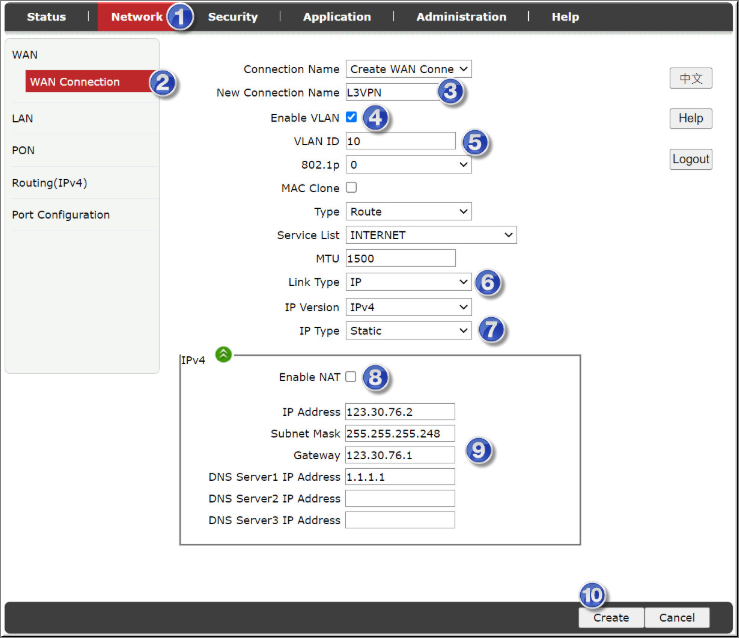Open the Link Type dropdown
739x638 pixels.
click(408, 282)
